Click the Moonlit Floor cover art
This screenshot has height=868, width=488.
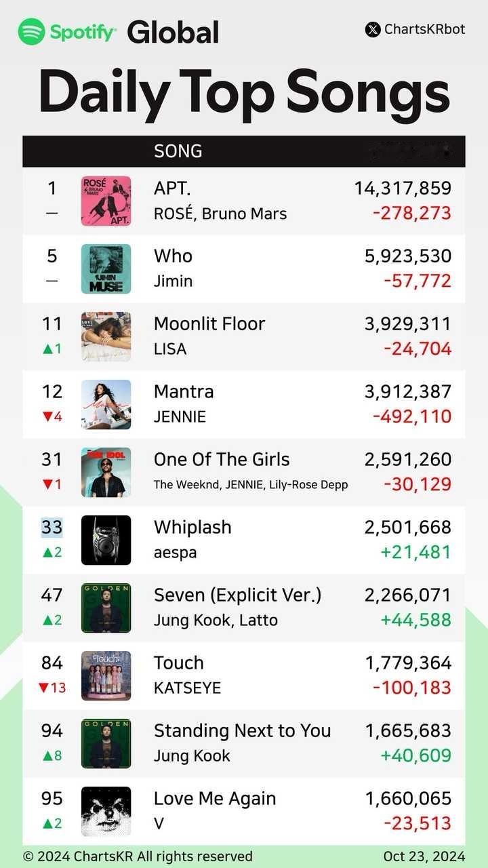pos(106,336)
